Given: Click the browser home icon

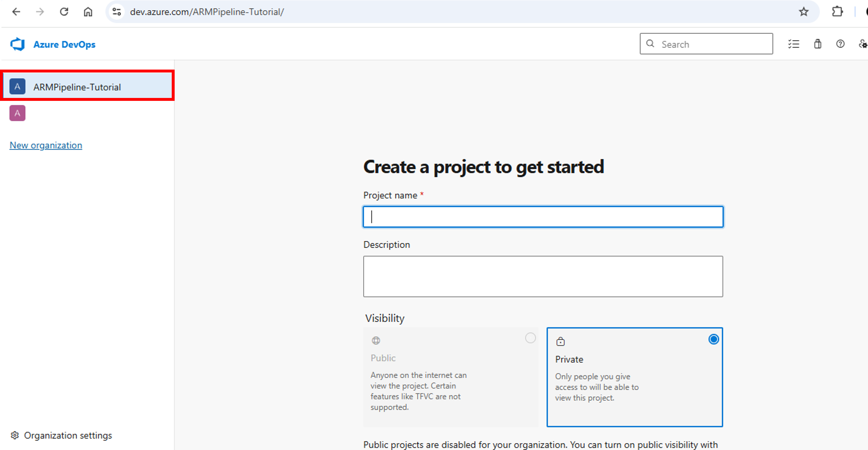Looking at the screenshot, I should pos(88,11).
